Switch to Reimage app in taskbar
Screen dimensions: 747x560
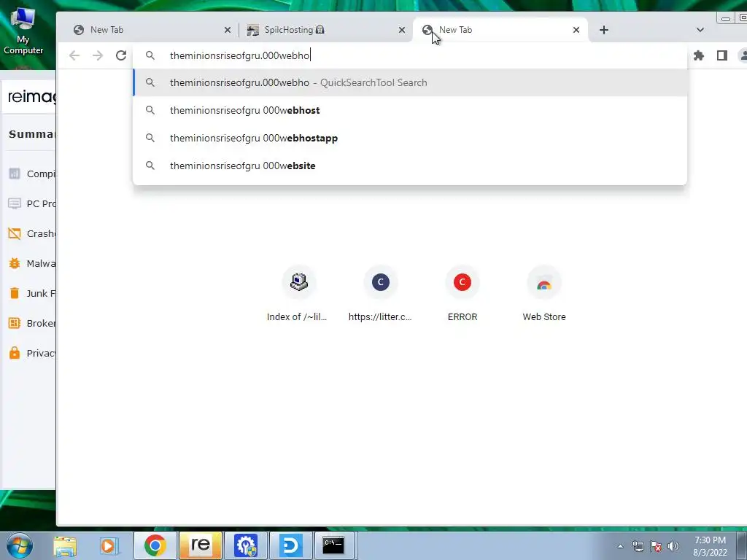[200, 545]
